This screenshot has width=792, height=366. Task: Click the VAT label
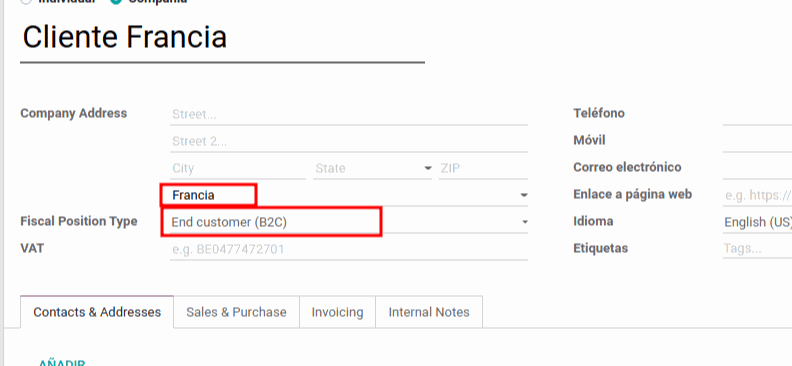(32, 248)
